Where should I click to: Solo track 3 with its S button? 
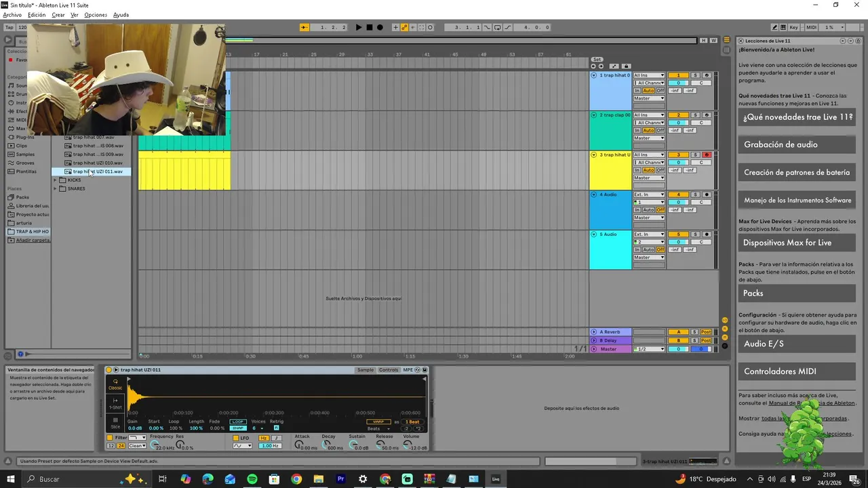(x=695, y=155)
